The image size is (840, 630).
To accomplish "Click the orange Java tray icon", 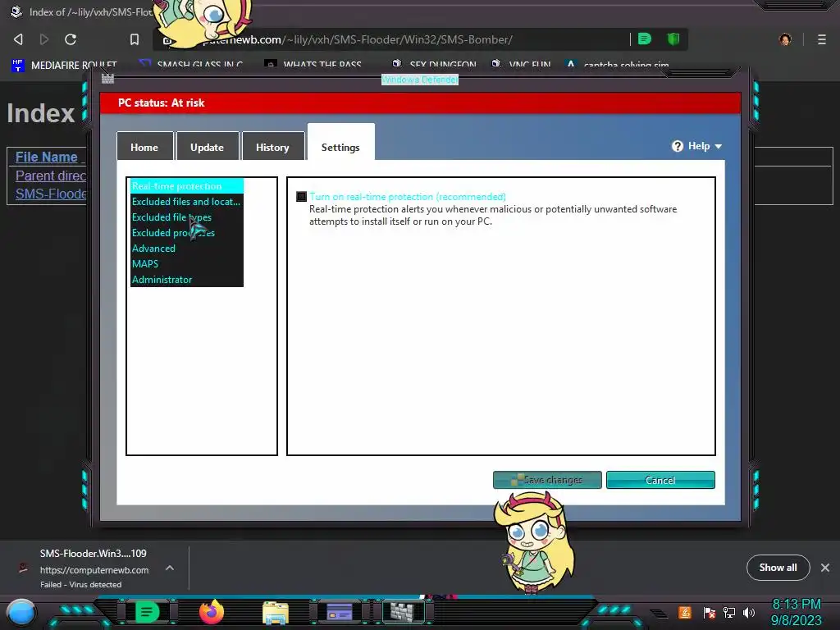I will [685, 612].
